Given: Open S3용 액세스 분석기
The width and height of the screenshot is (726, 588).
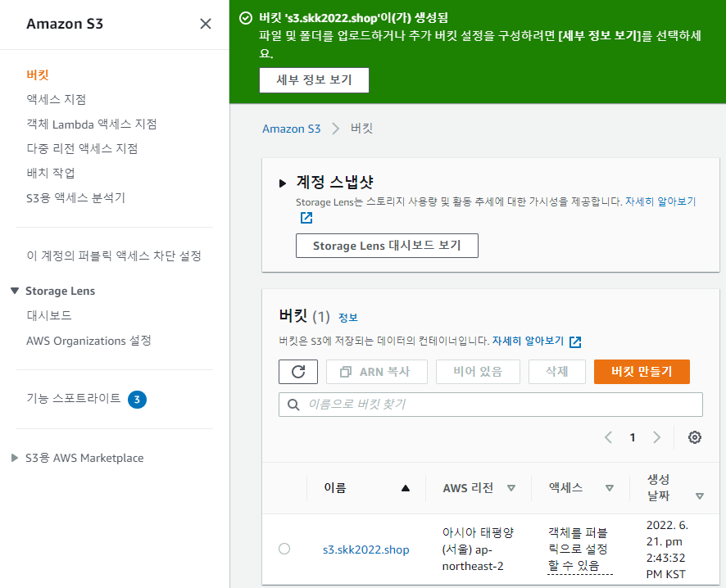Looking at the screenshot, I should coord(75,197).
